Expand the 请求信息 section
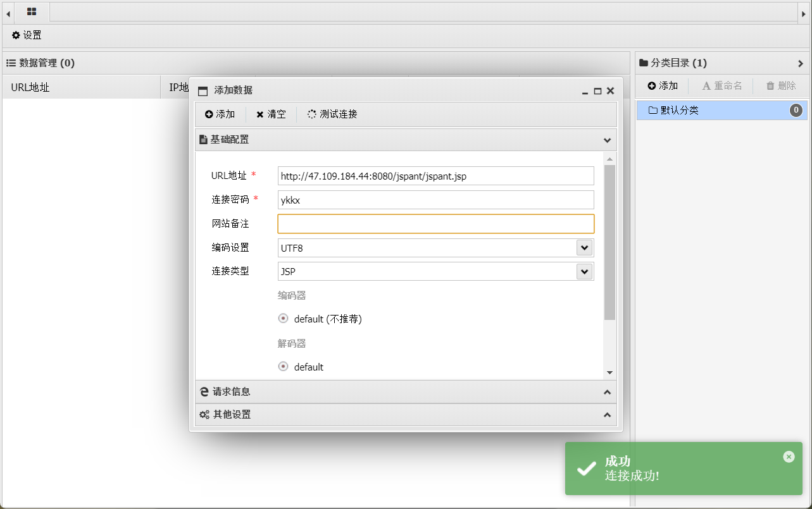812x509 pixels. click(608, 392)
